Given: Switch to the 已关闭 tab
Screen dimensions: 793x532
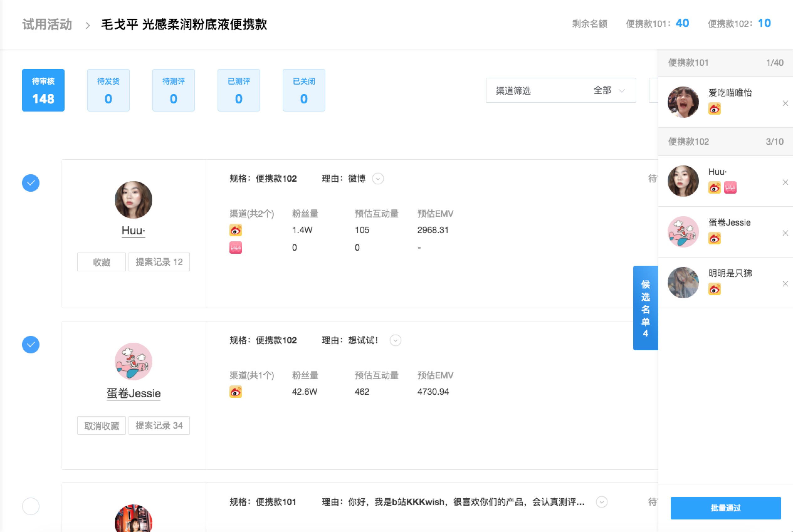Looking at the screenshot, I should [304, 90].
